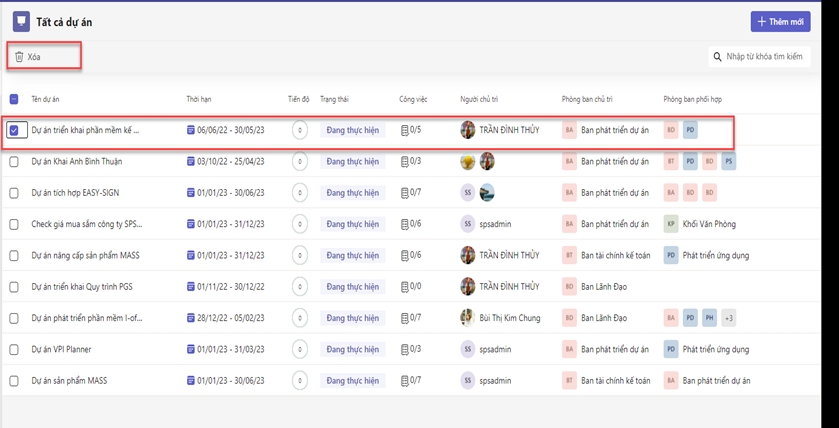
Task: Sort by the Thời hạn column header
Action: pyautogui.click(x=198, y=99)
